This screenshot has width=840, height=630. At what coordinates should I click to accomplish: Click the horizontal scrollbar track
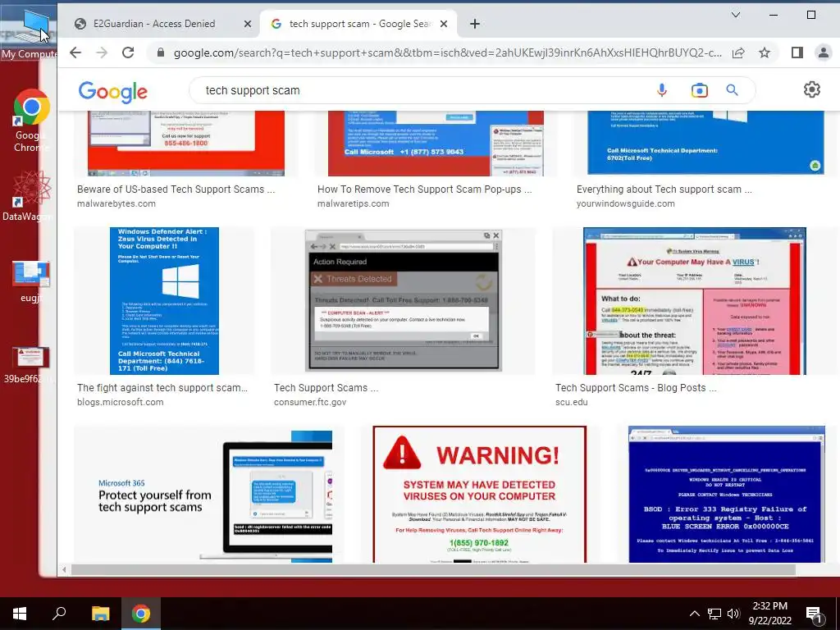[433, 569]
